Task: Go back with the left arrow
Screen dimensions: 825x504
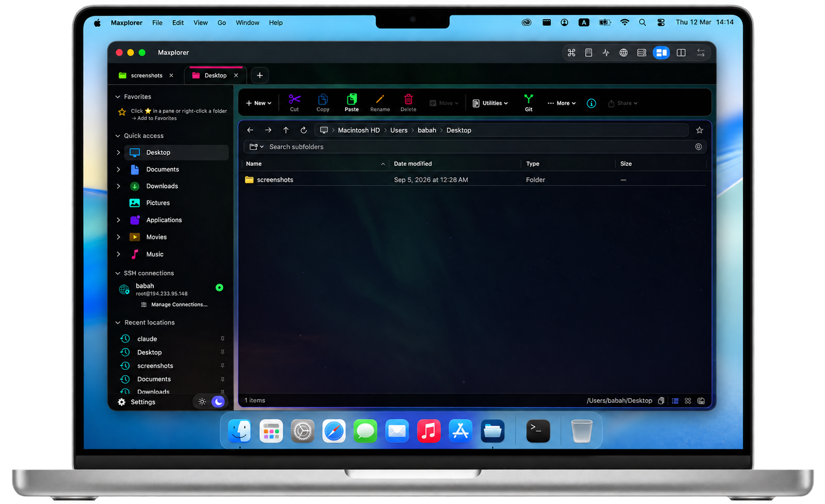Action: [250, 130]
